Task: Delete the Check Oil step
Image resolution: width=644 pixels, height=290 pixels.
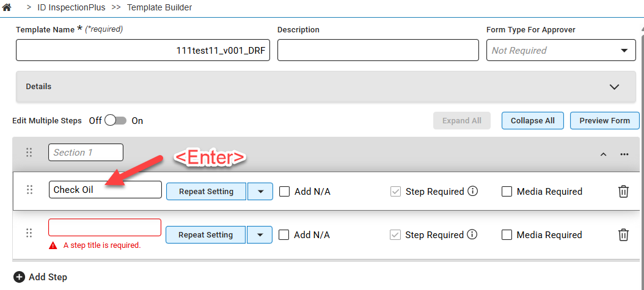Action: tap(623, 192)
